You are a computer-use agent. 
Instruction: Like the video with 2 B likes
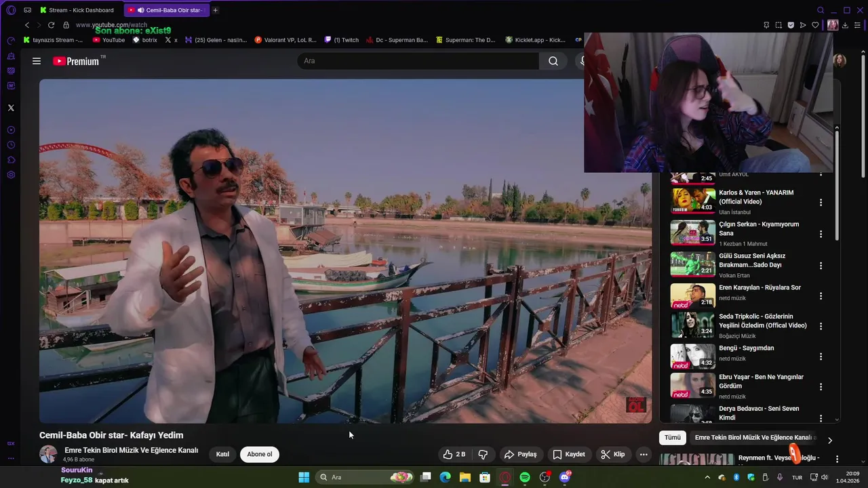454,454
